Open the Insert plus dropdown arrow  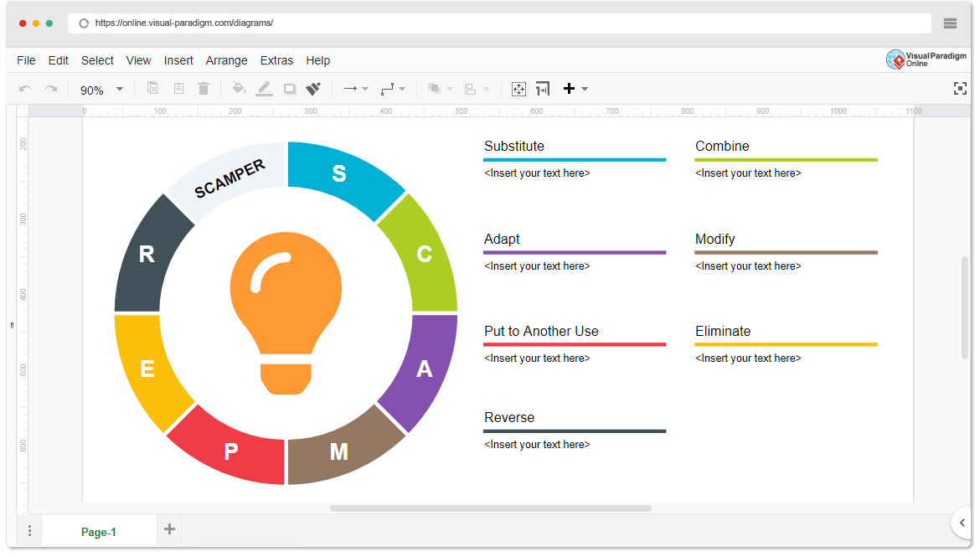pyautogui.click(x=585, y=89)
